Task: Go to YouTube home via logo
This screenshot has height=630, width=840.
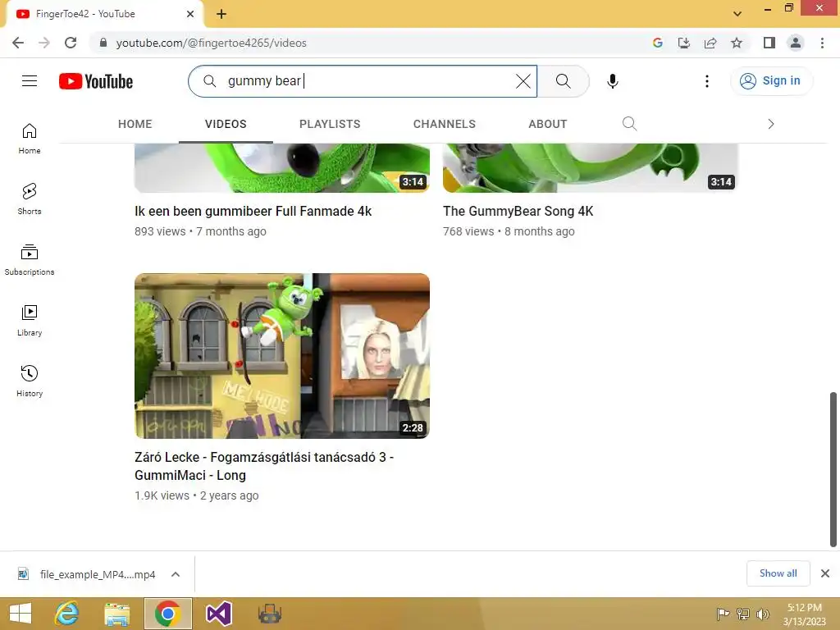Action: pyautogui.click(x=96, y=81)
